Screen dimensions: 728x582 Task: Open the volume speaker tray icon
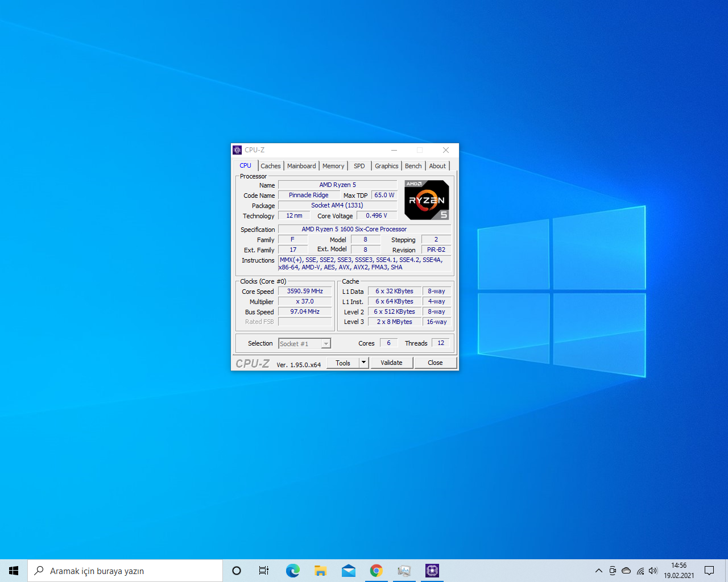click(x=653, y=571)
